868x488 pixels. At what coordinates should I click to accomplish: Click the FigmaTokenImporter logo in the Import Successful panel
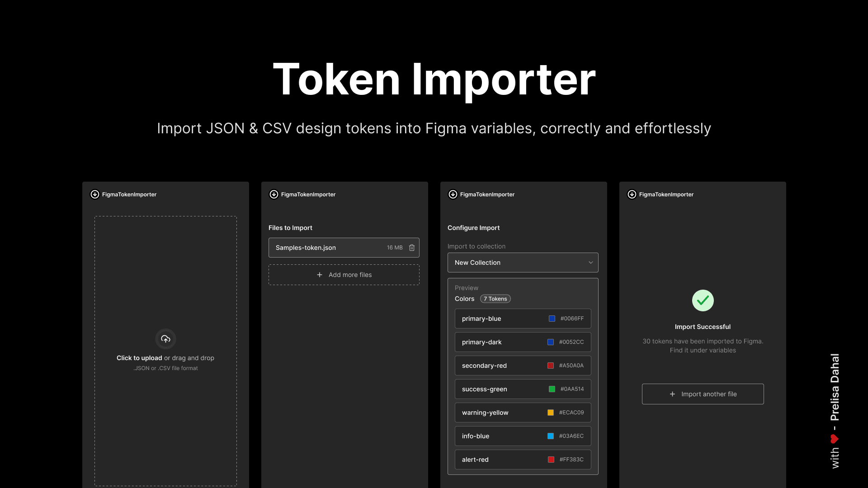pos(632,194)
